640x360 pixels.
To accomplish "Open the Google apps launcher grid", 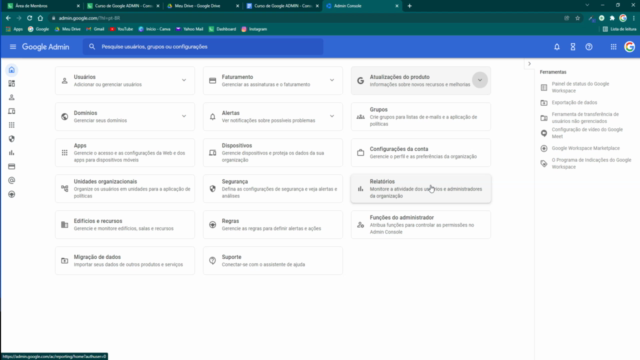I will point(613,47).
